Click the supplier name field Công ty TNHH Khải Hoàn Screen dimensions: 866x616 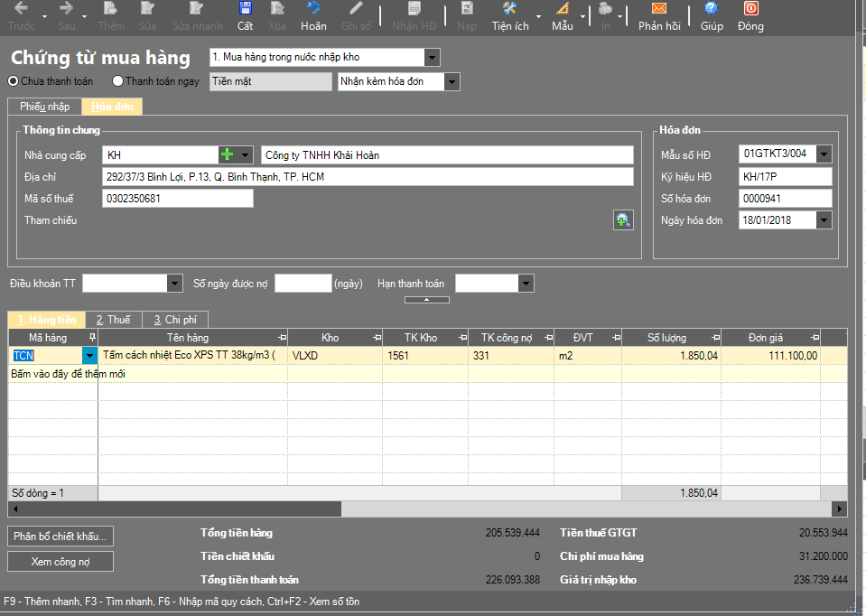(x=447, y=155)
